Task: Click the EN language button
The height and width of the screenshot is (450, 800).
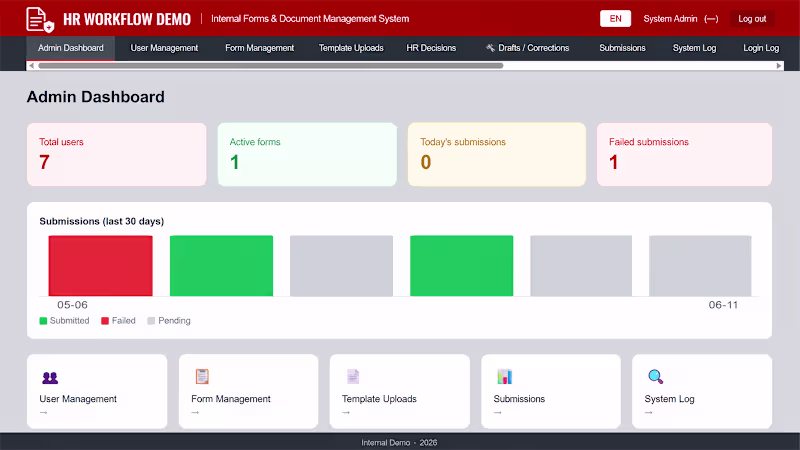Action: [x=615, y=19]
